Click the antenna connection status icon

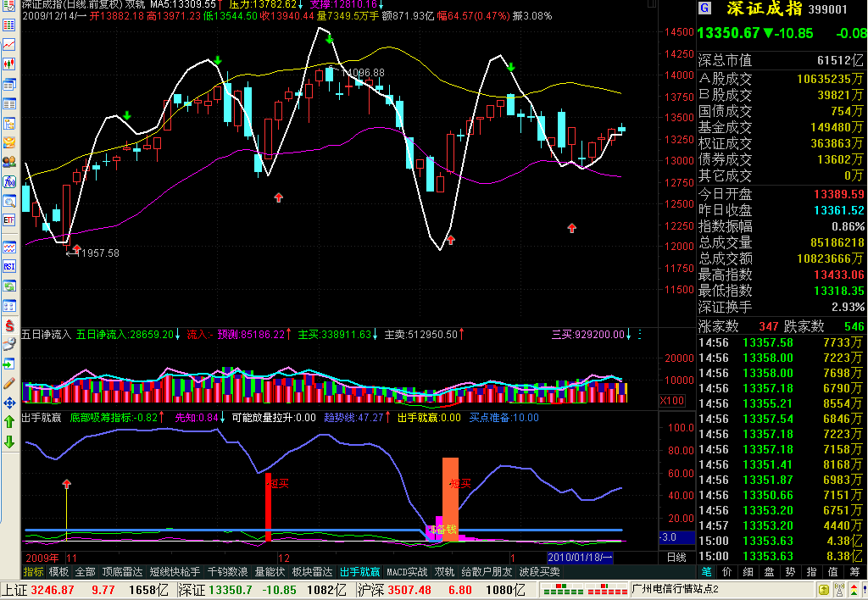(x=839, y=590)
